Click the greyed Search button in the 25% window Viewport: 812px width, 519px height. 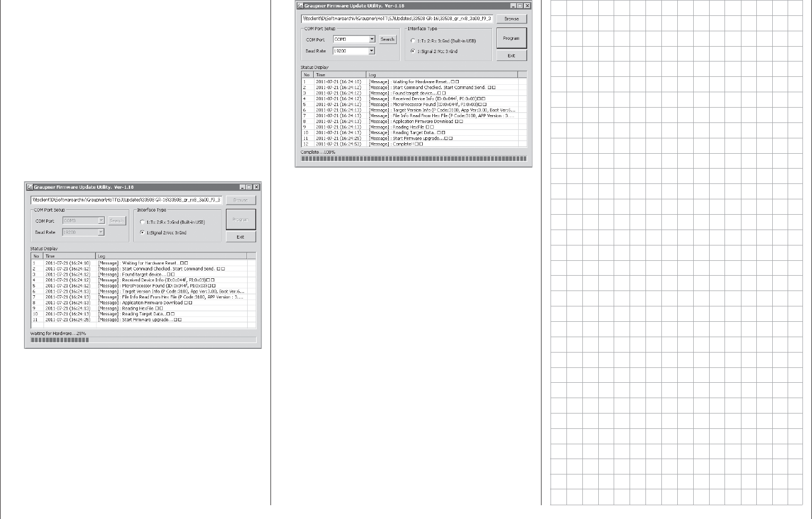(x=117, y=221)
